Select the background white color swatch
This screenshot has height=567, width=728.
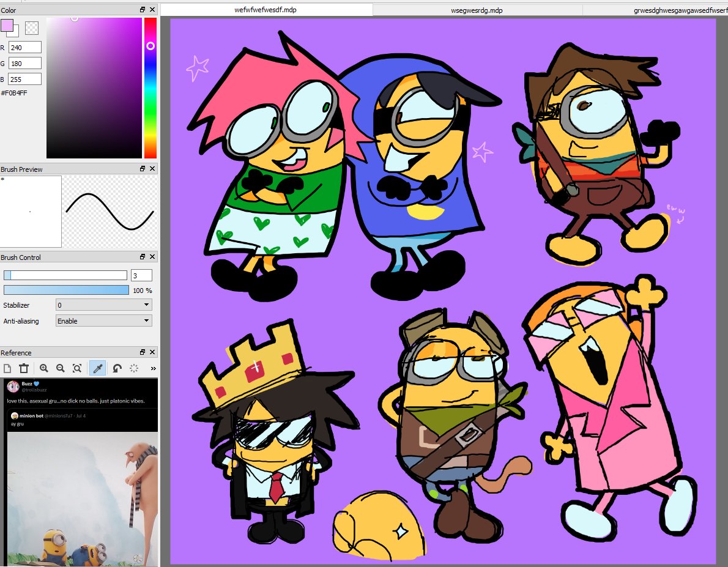(x=16, y=33)
